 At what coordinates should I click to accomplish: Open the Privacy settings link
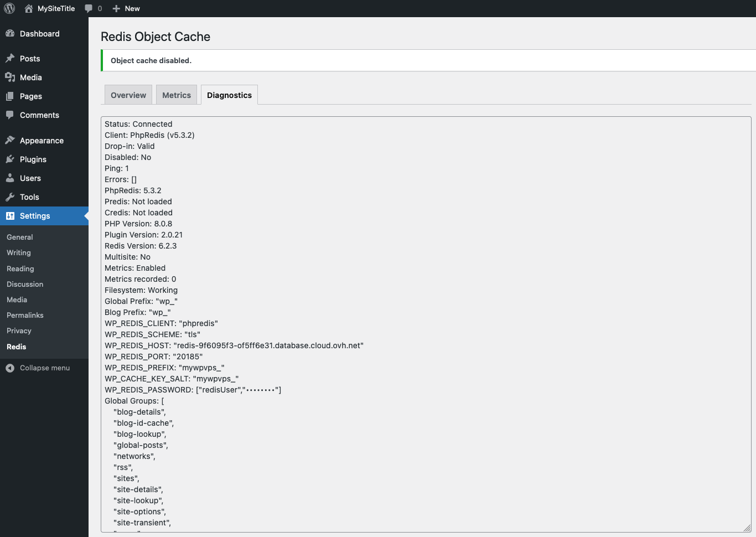pyautogui.click(x=19, y=331)
